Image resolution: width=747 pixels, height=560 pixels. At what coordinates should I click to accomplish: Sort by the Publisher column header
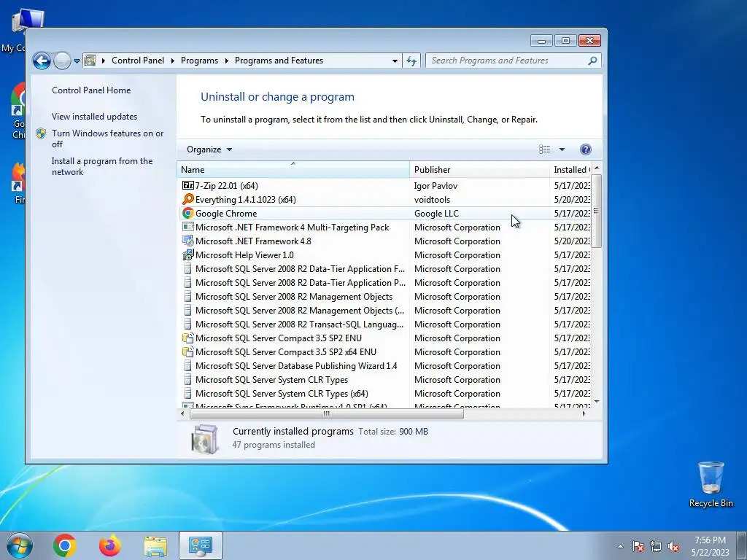479,169
